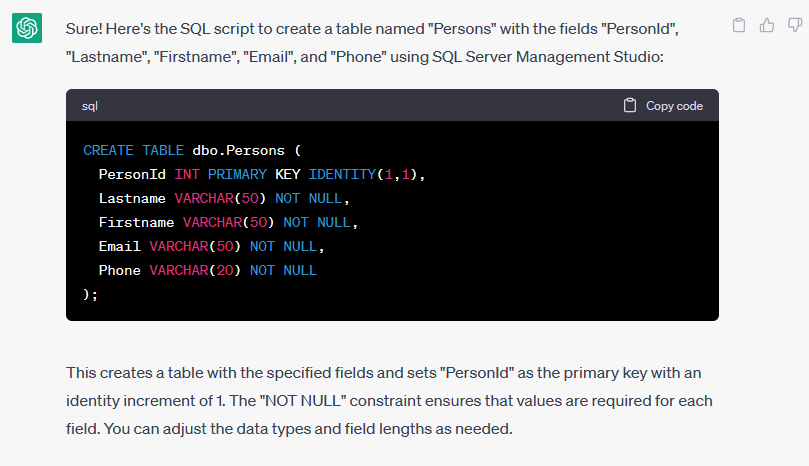Click the Firstname column name in code
The image size is (809, 466).
click(x=136, y=222)
